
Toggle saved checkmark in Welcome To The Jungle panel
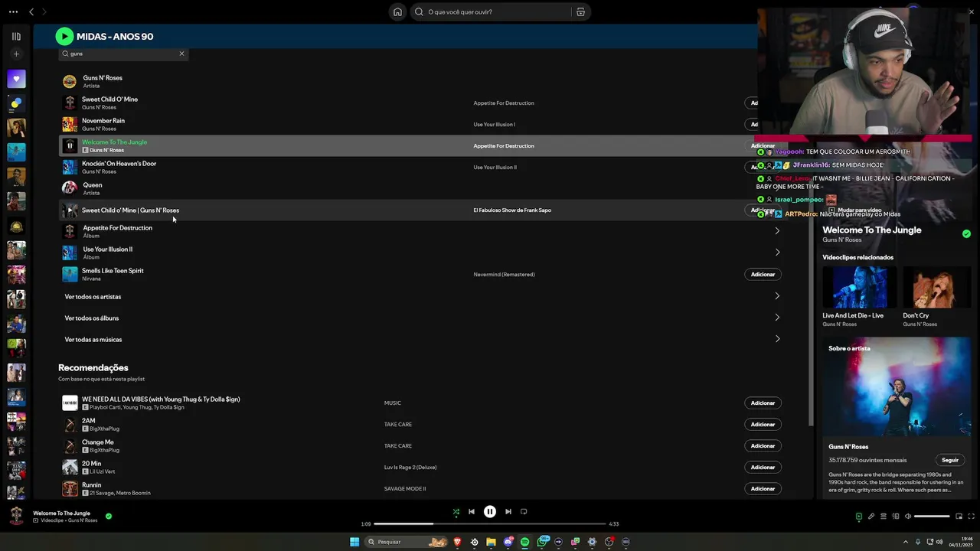[x=966, y=234]
